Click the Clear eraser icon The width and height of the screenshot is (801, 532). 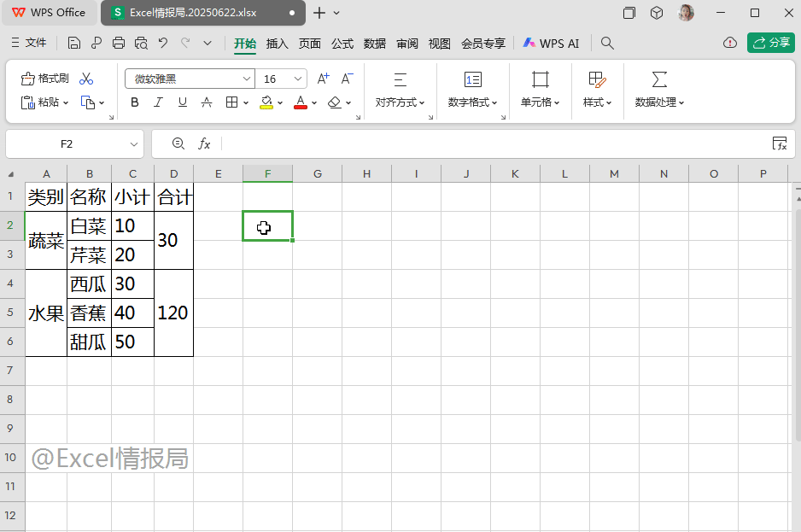(x=335, y=102)
